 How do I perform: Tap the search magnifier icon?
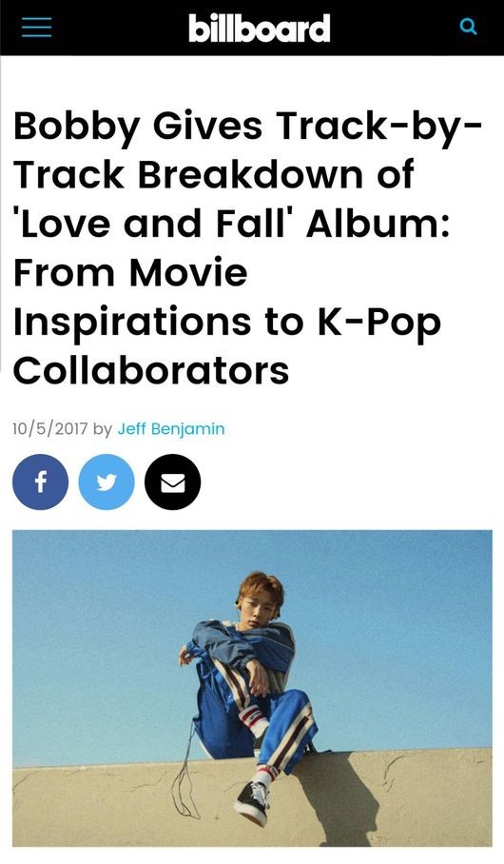click(x=468, y=27)
